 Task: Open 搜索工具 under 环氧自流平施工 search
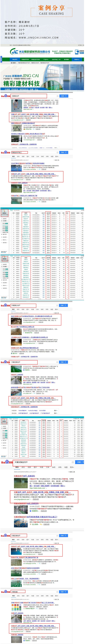click(x=57, y=160)
